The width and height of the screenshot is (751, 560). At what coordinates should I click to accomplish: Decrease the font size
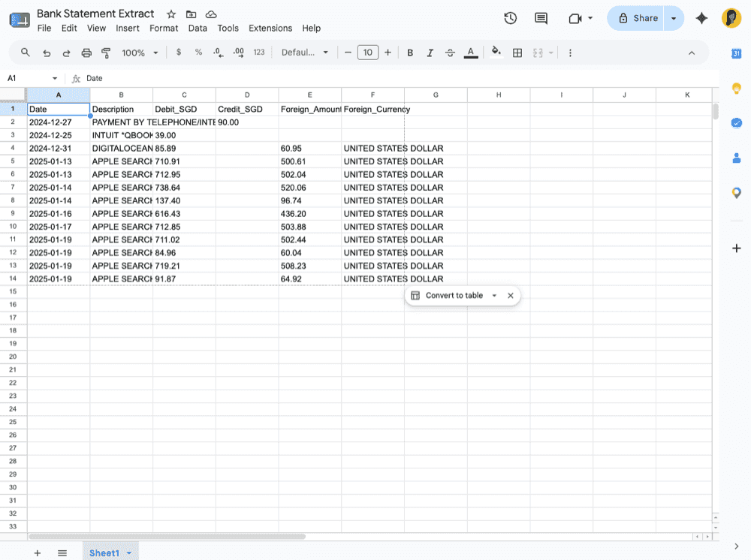(348, 53)
